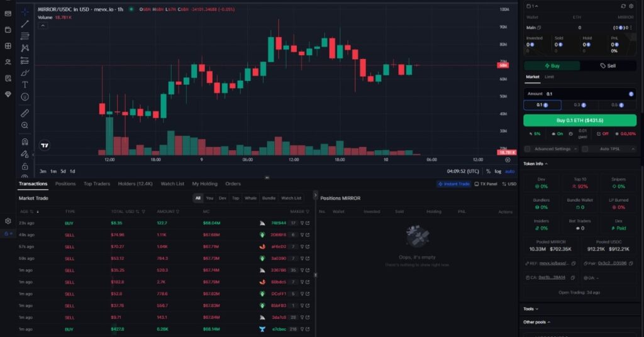Set chart range to 3m
This screenshot has width=644, height=337.
[x=43, y=171]
